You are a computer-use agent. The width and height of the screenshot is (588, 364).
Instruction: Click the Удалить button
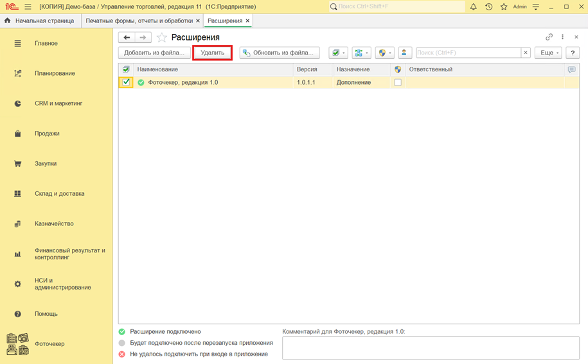212,53
